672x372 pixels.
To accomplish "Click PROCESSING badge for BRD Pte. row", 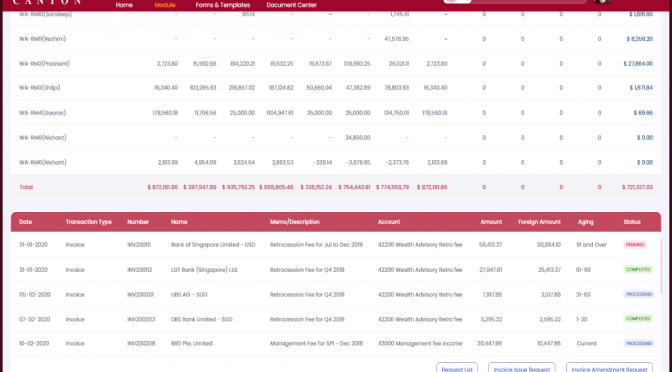I will pos(639,343).
